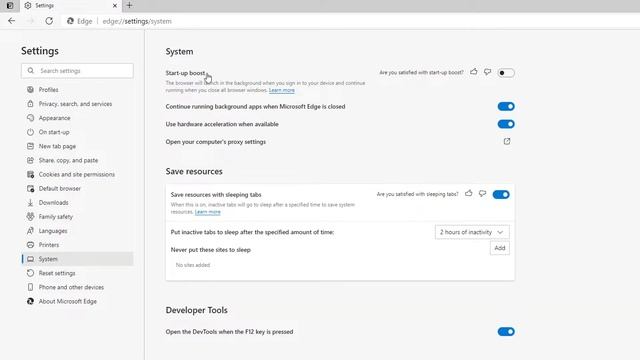Click the power icon for On start-up

coord(30,132)
